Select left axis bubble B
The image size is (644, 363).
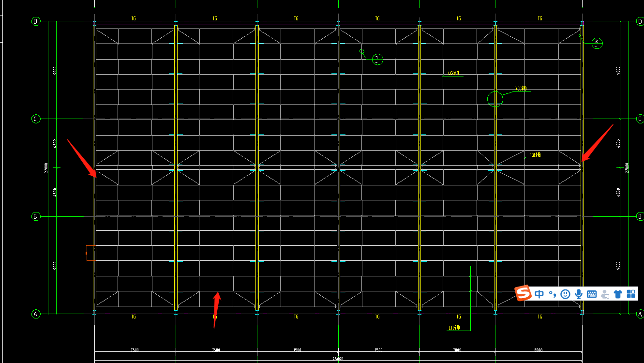pos(35,216)
